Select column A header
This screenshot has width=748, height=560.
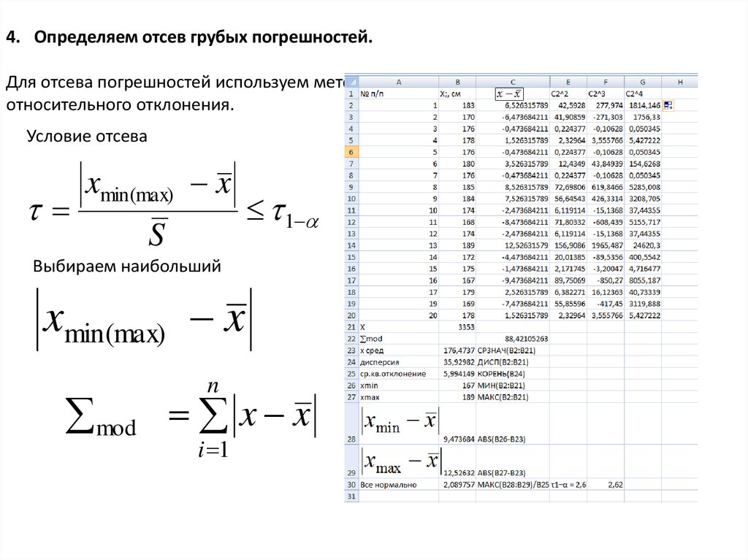point(399,82)
